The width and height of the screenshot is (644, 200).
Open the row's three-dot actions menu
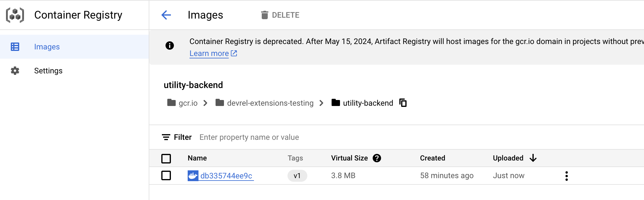566,176
